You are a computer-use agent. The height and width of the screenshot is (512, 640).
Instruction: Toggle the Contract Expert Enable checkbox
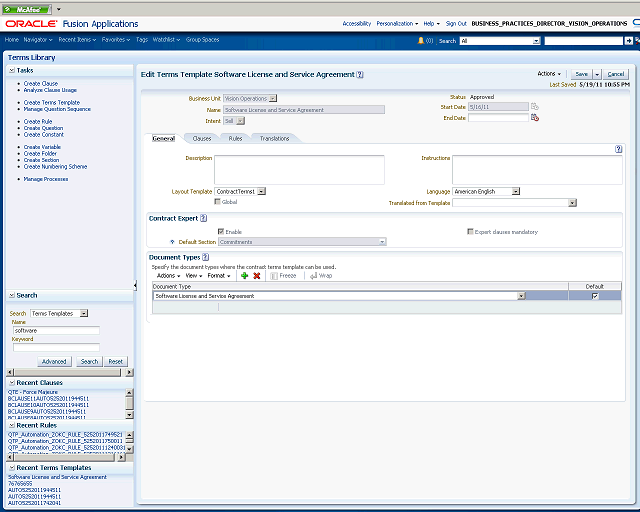coord(221,232)
